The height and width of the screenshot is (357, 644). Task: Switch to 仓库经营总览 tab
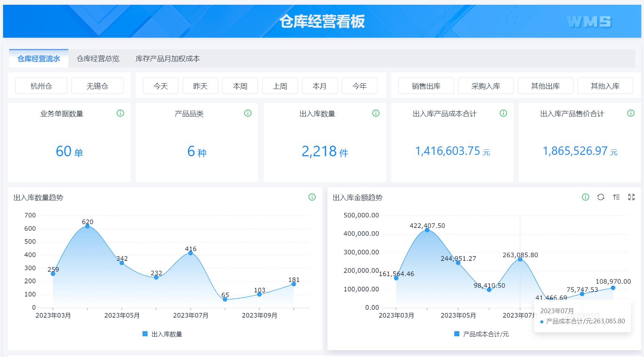coord(98,59)
